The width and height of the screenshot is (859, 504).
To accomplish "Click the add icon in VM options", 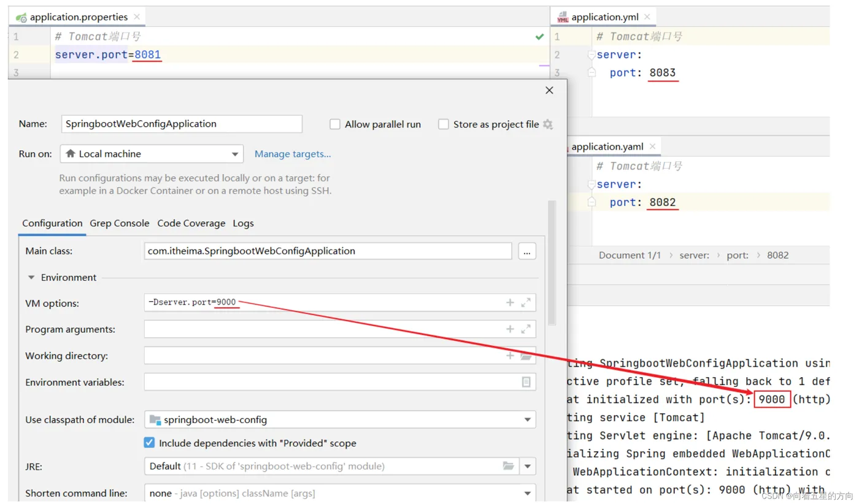I will pos(510,302).
